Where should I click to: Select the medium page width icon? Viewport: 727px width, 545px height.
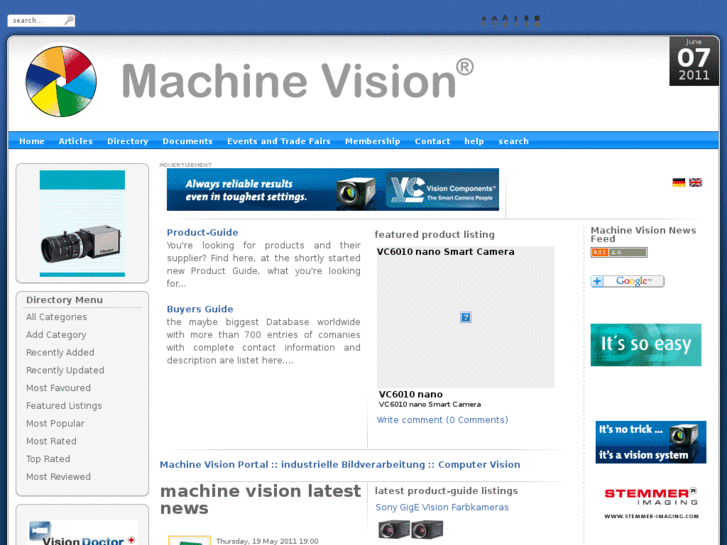click(x=526, y=19)
